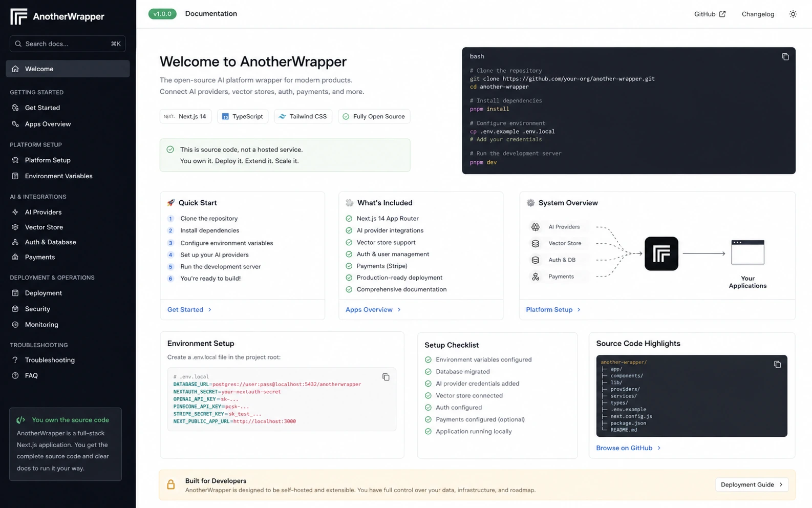Click the TypeScript tech badge
Viewport: 812px width, 508px height.
pyautogui.click(x=243, y=116)
